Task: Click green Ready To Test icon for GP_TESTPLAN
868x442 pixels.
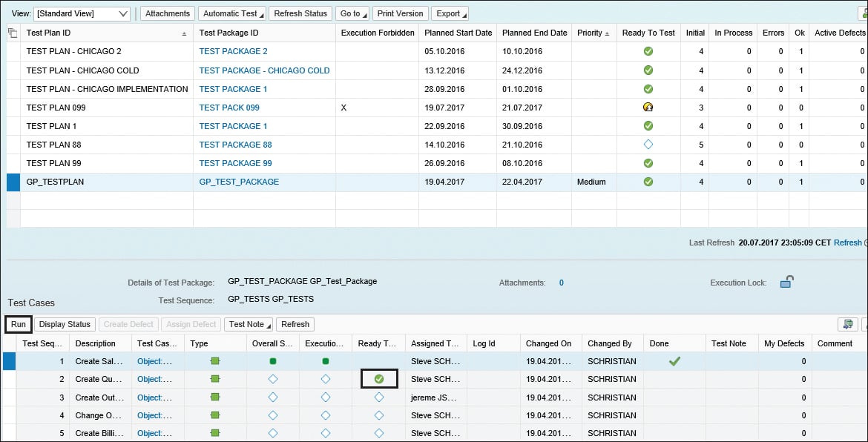Action: tap(648, 182)
